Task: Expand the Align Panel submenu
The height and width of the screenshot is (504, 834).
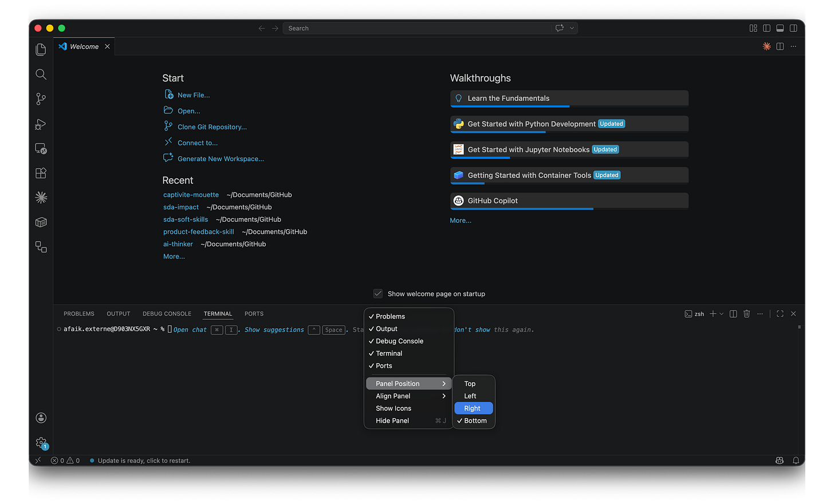Action: point(392,396)
